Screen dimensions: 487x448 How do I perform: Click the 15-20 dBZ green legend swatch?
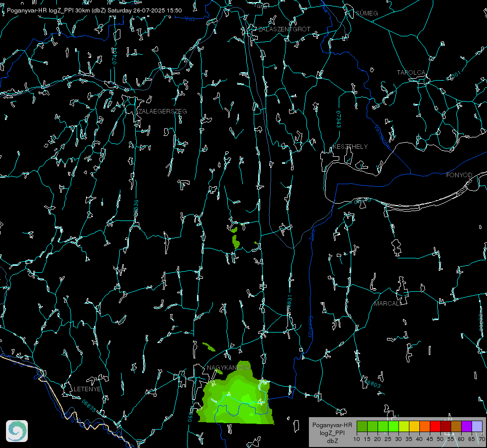tap(373, 426)
